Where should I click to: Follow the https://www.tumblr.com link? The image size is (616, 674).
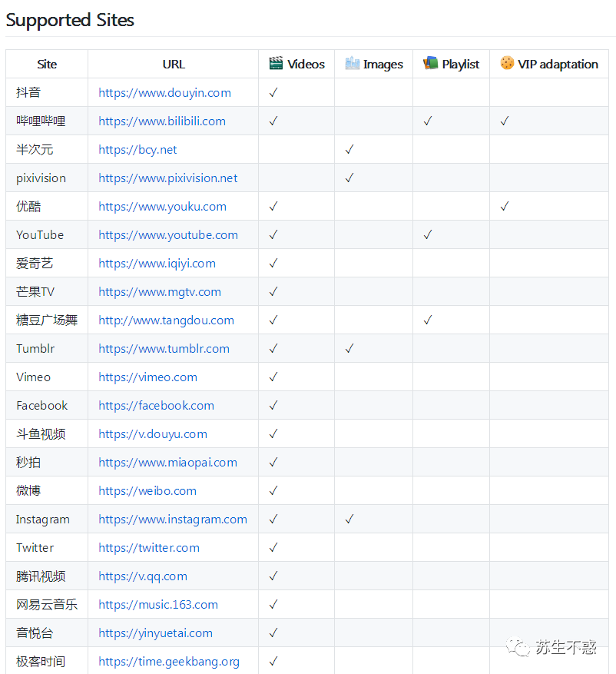point(164,348)
